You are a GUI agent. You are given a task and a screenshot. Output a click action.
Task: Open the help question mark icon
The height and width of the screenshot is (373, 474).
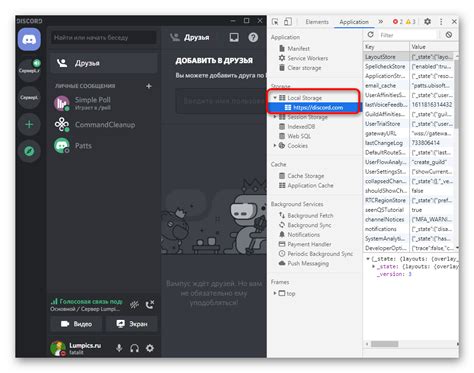[253, 37]
